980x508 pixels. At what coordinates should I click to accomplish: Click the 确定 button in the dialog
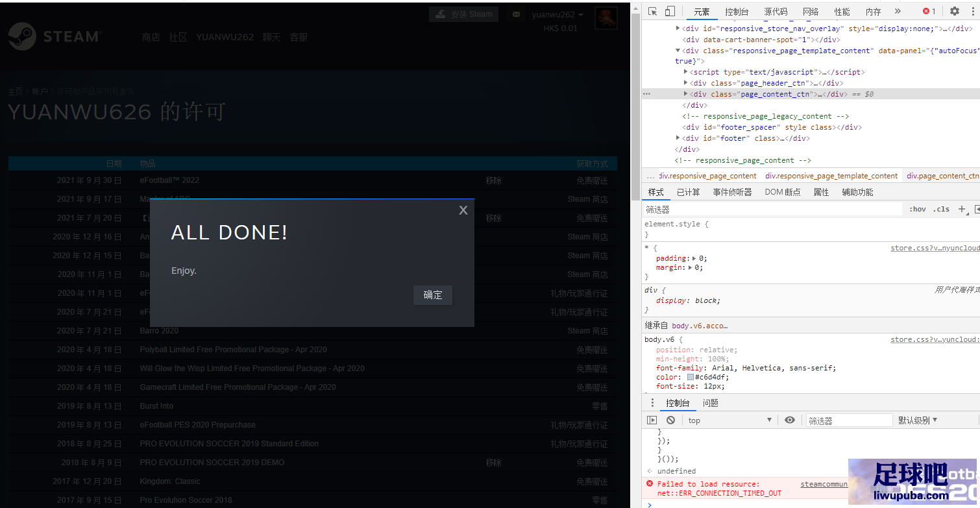pos(433,295)
